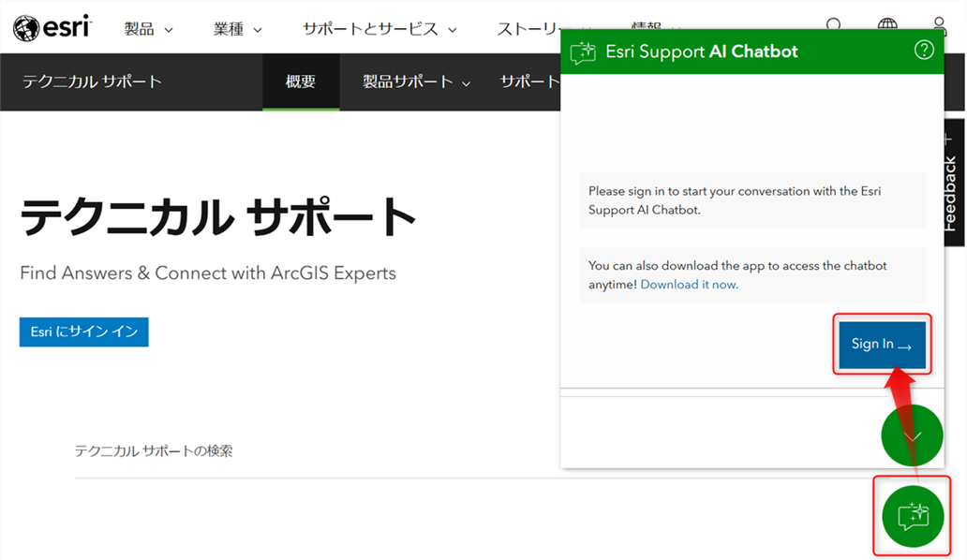Click the chatbot sparkle speech bubble header icon
Screen dimensions: 967x560
click(583, 52)
